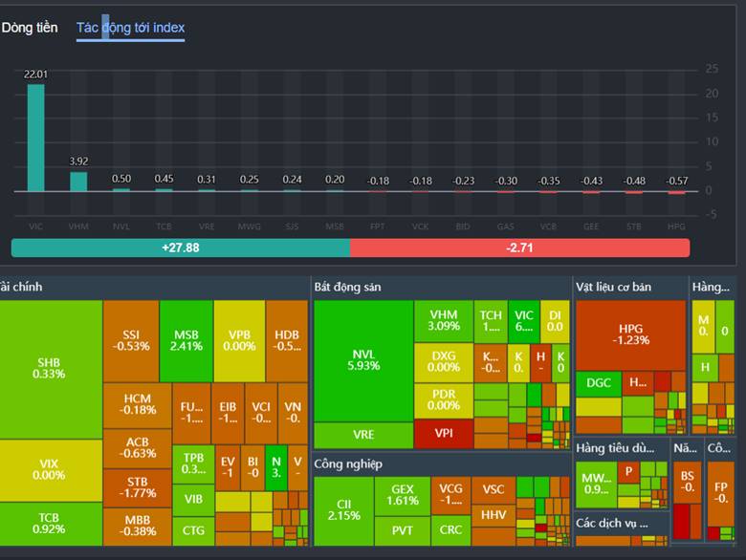Viewport: 746px width, 560px height.
Task: Click MBB -0.38% tile
Action: tap(138, 527)
